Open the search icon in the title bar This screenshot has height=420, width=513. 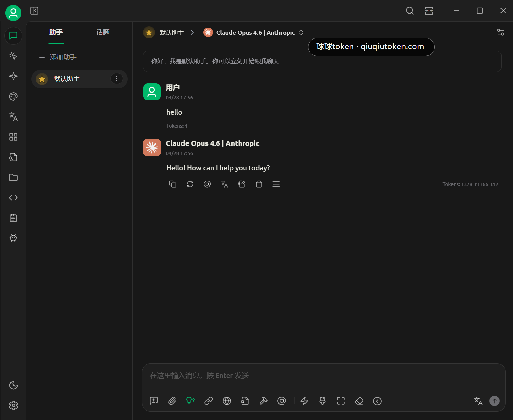[410, 11]
